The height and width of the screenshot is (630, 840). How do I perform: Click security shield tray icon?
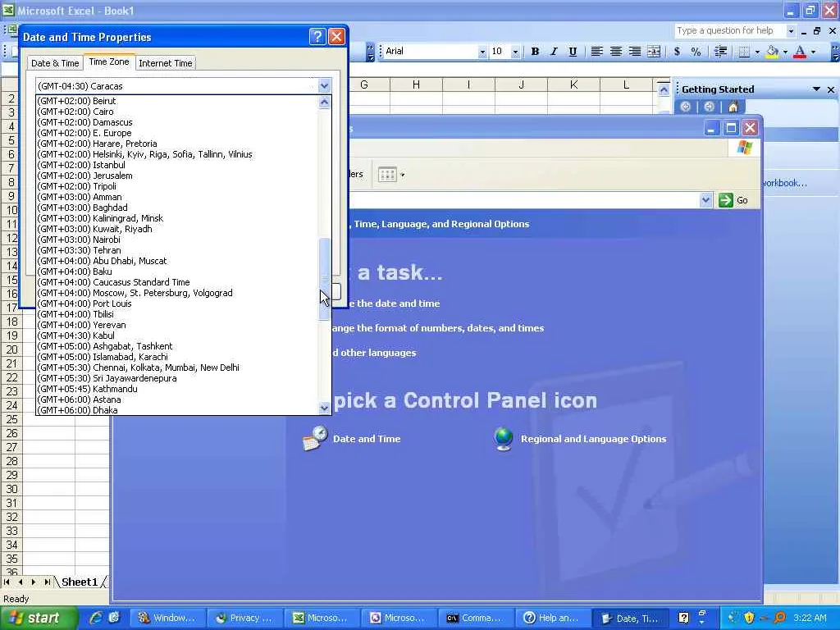tap(749, 619)
